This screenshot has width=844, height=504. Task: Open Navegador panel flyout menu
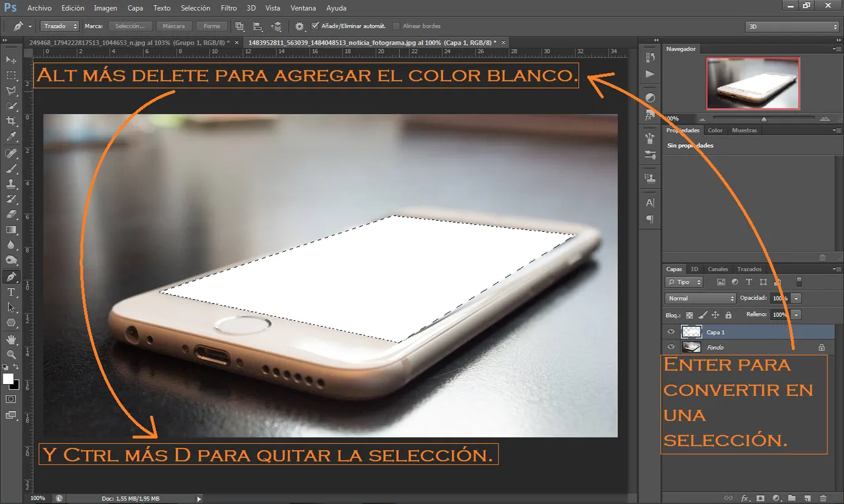[836, 49]
